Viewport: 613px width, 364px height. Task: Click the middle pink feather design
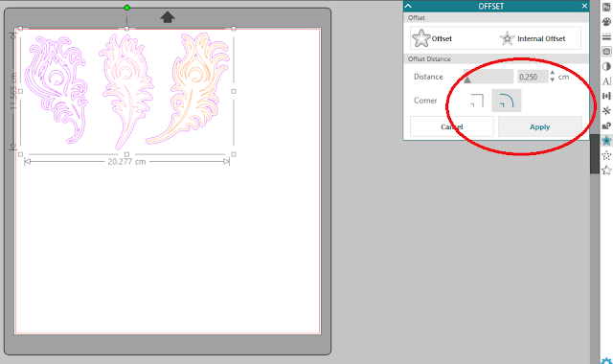(x=125, y=91)
